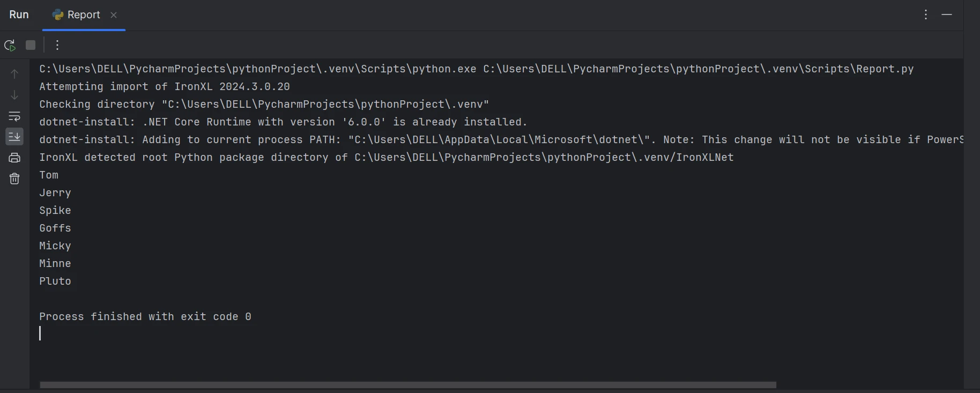Jump up the stack trace

14,74
